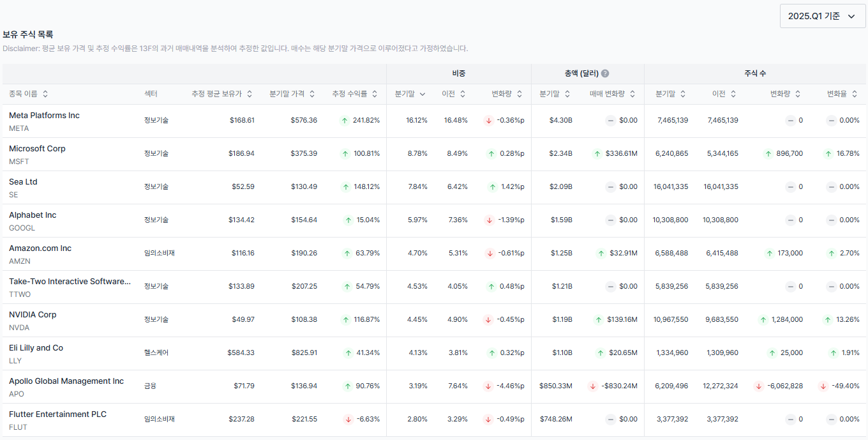868x440 pixels.
Task: Select the Eli Lilly and Co name
Action: point(36,347)
